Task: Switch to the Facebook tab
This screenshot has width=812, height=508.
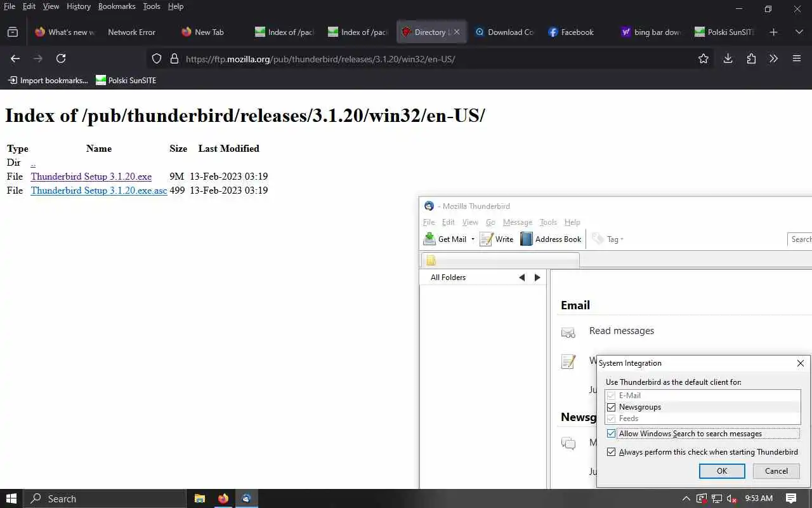Action: point(570,32)
